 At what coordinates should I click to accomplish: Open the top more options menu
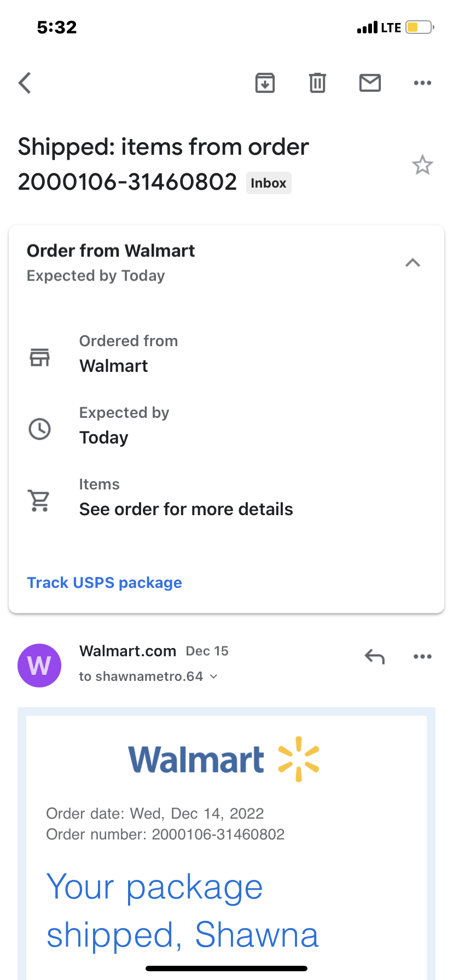point(422,83)
